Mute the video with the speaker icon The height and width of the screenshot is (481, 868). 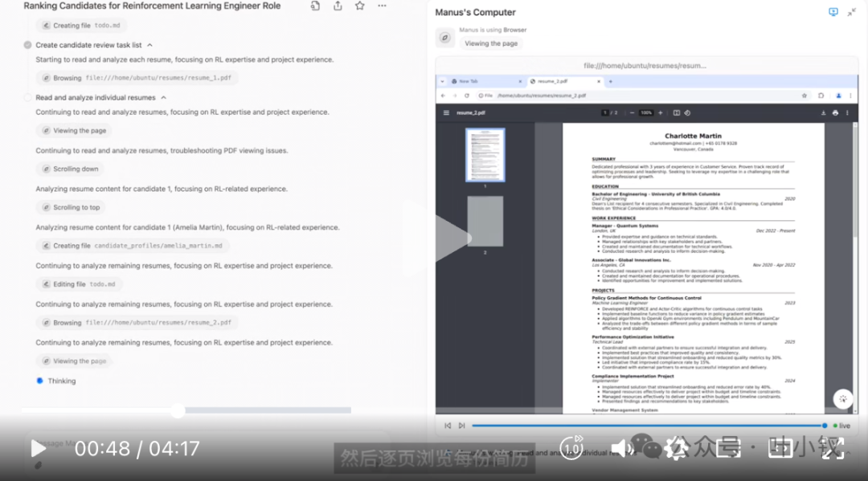point(622,448)
